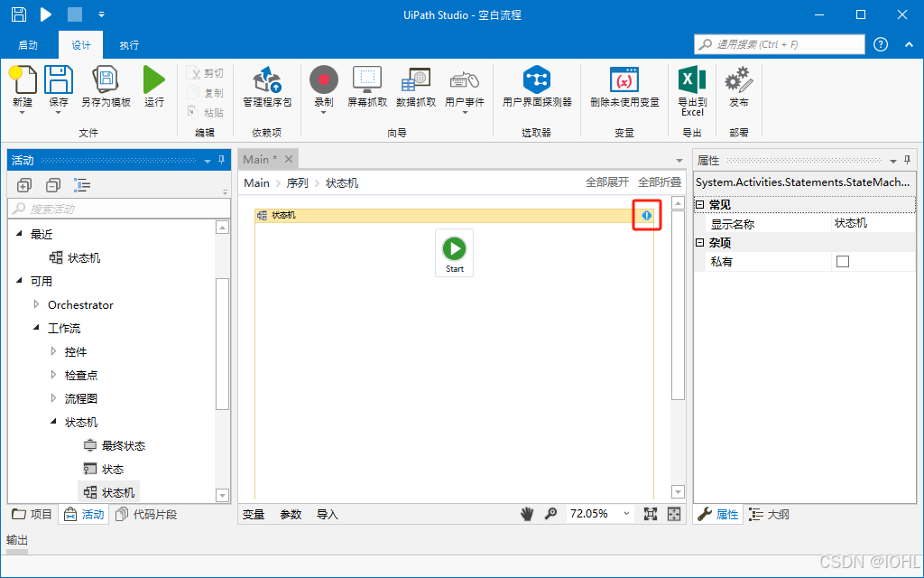Viewport: 924px width, 578px height.
Task: Expand the Orchestrator tree node
Action: pyautogui.click(x=36, y=304)
